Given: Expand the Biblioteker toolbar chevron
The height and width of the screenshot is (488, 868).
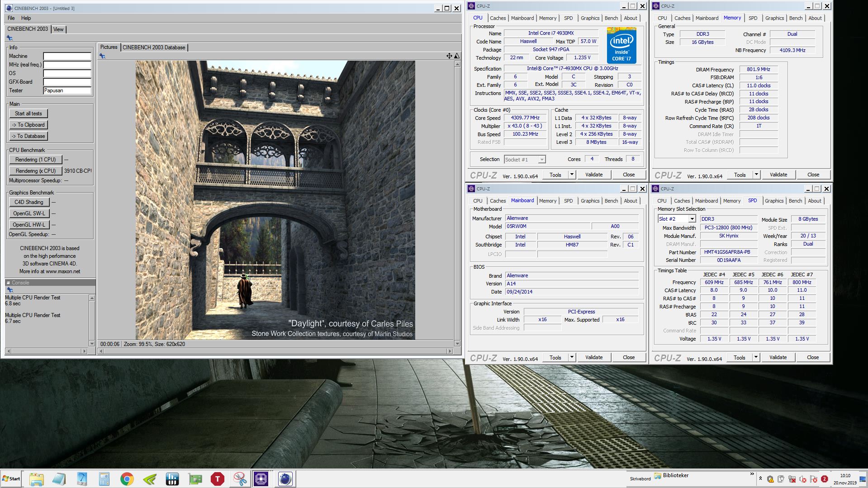Looking at the screenshot, I should [x=752, y=474].
